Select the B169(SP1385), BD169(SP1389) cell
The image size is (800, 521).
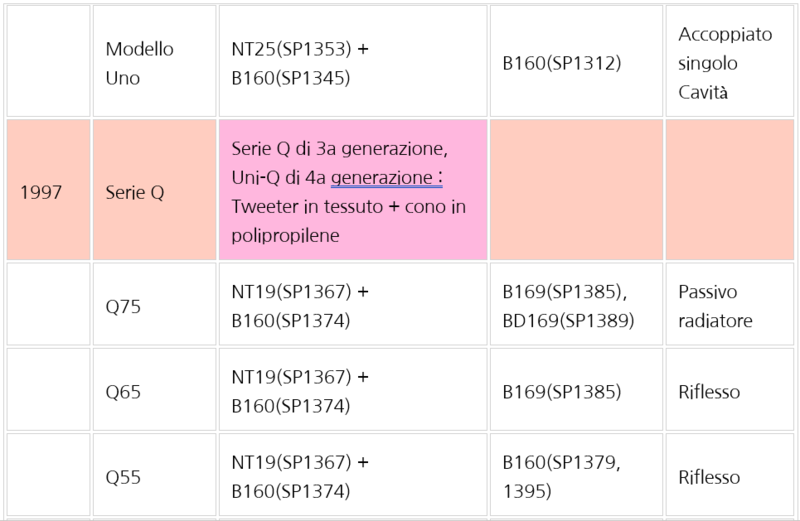click(x=576, y=306)
